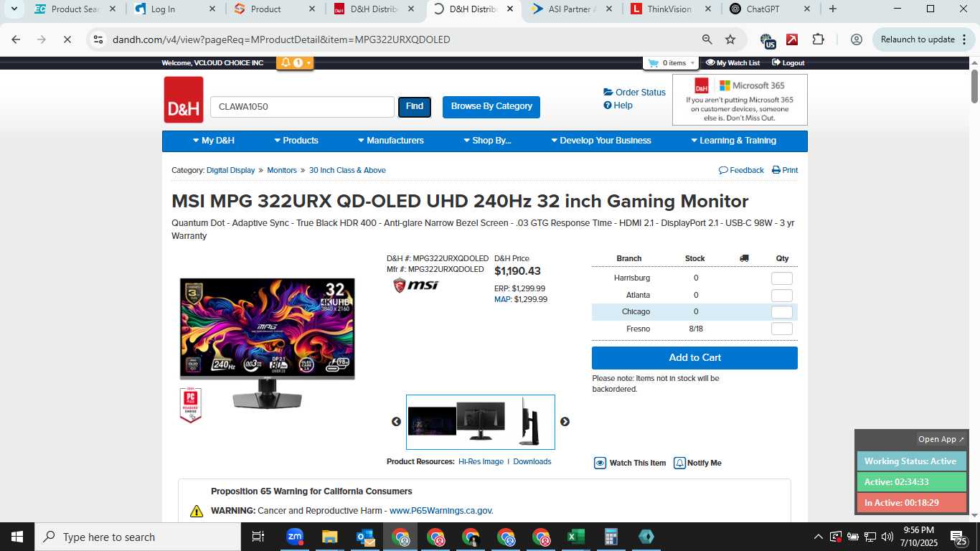980x551 pixels.
Task: Open Browse By Category
Action: (x=491, y=106)
